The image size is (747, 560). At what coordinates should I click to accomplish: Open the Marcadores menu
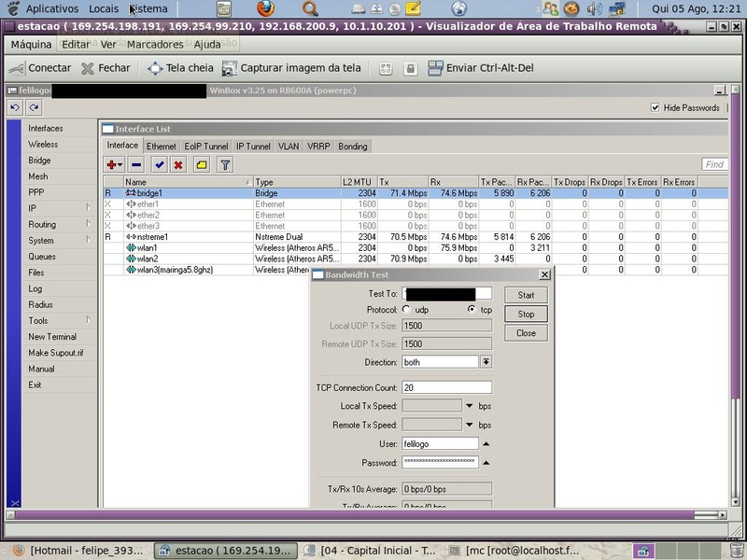coord(155,45)
